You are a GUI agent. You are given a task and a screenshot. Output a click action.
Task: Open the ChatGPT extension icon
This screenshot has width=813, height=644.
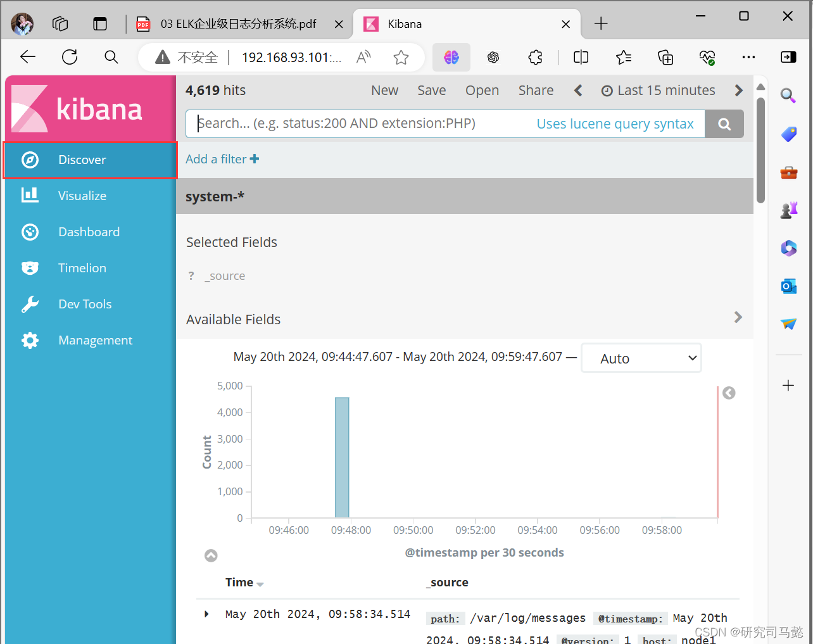click(493, 58)
